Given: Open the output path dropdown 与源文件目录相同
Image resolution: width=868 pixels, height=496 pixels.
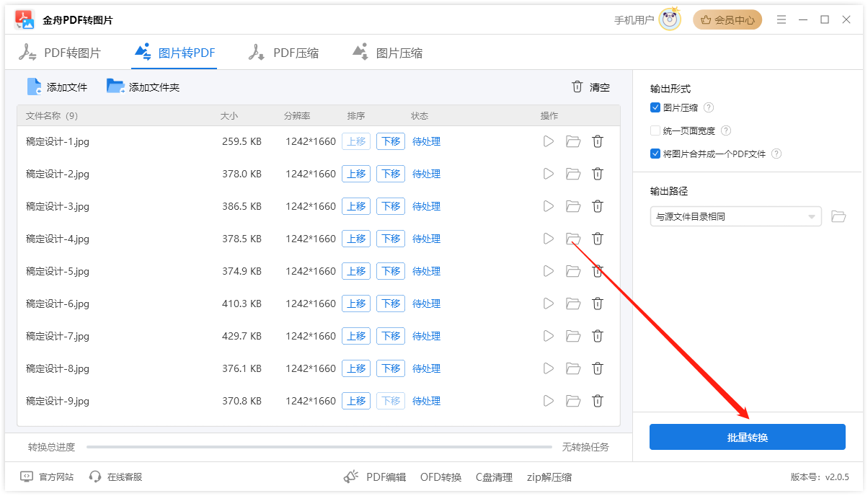Looking at the screenshot, I should (x=735, y=216).
